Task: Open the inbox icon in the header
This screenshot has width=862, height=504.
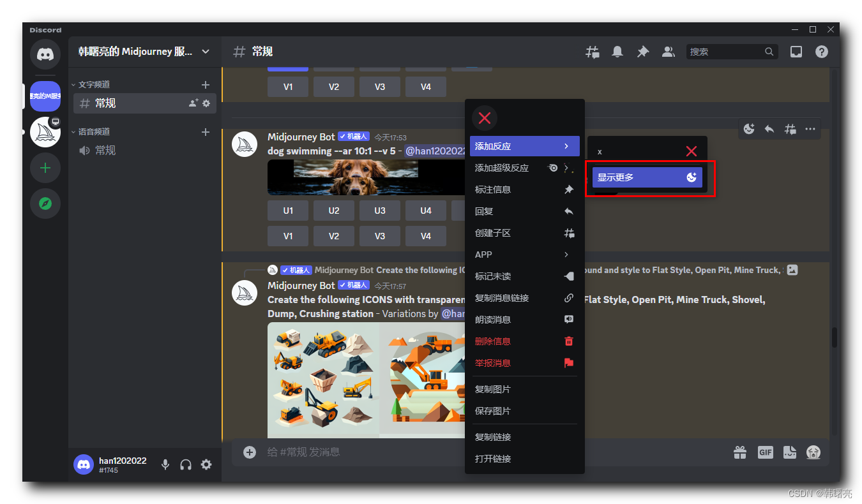Action: 796,52
